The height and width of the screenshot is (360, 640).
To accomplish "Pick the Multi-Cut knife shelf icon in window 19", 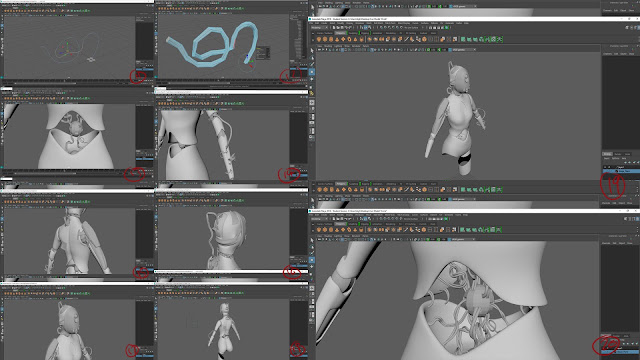I will click(406, 39).
